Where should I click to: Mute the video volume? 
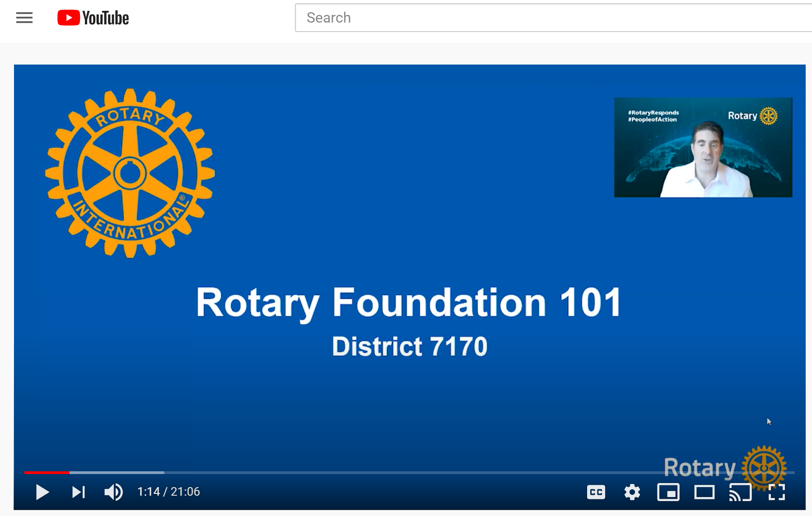pyautogui.click(x=113, y=492)
